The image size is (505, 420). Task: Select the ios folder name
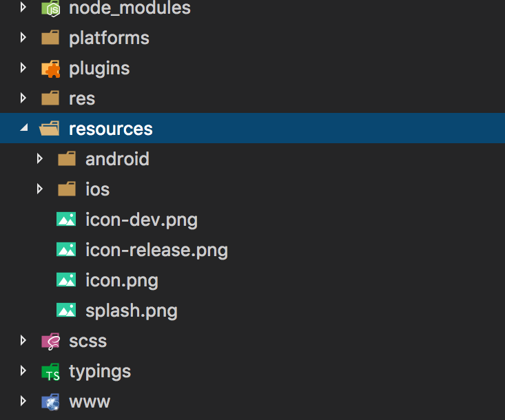tap(97, 189)
